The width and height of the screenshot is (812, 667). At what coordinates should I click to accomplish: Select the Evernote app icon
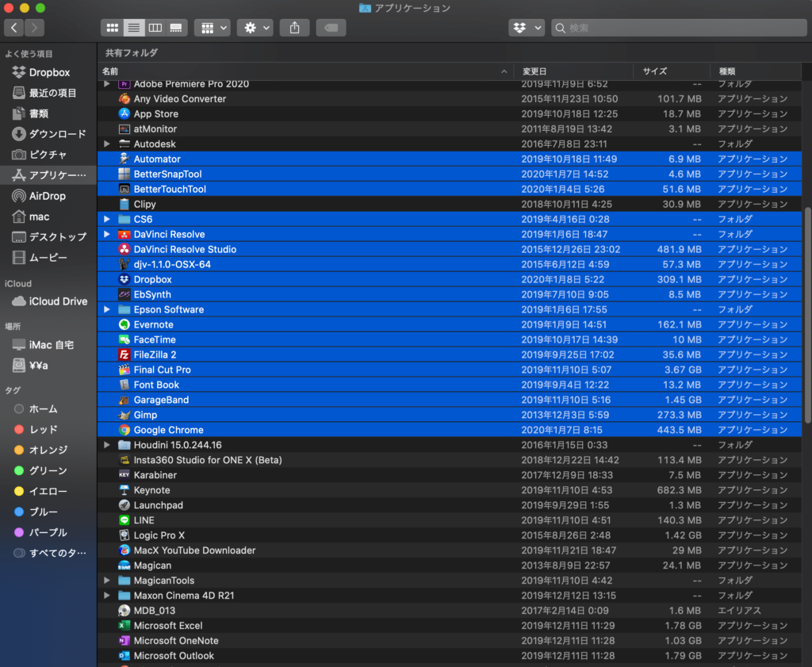click(124, 324)
